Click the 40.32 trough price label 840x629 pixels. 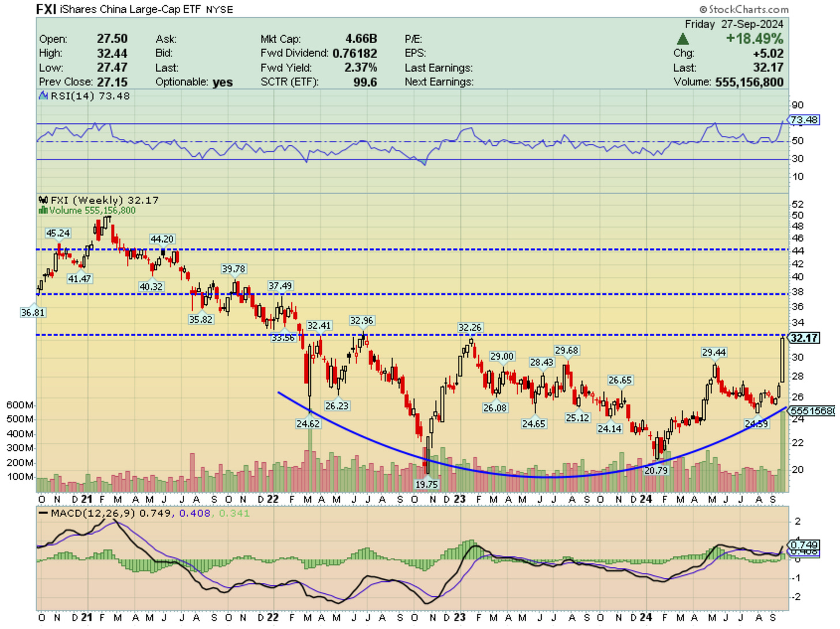pyautogui.click(x=151, y=287)
